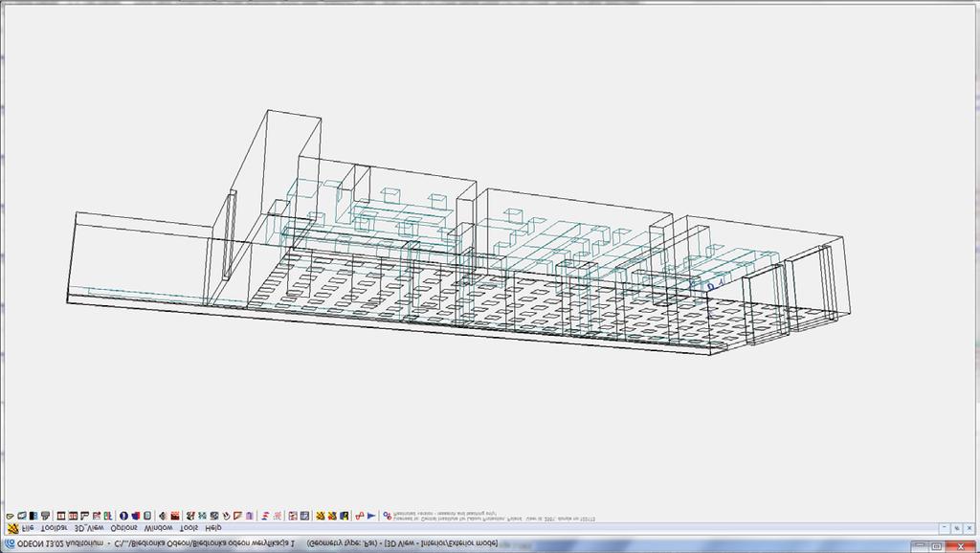Screen dimensions: 980x553
Task: Click the second toolbar icon after the open folder
Action: (22, 516)
